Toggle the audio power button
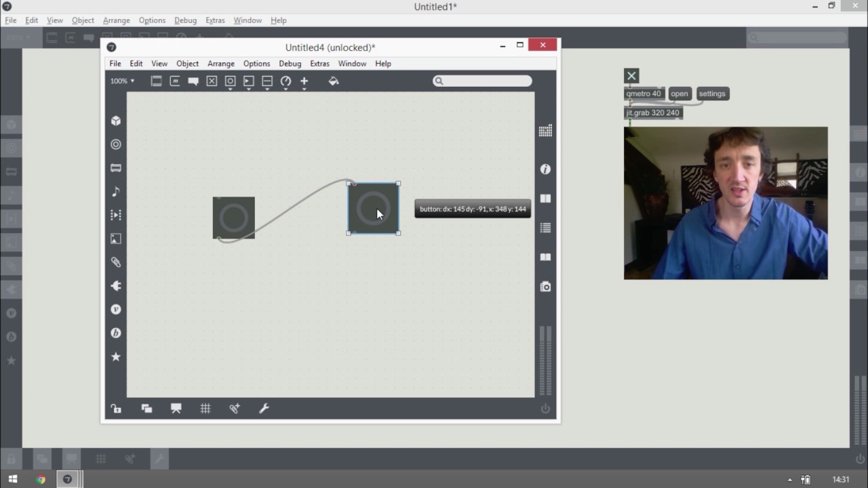 click(545, 409)
